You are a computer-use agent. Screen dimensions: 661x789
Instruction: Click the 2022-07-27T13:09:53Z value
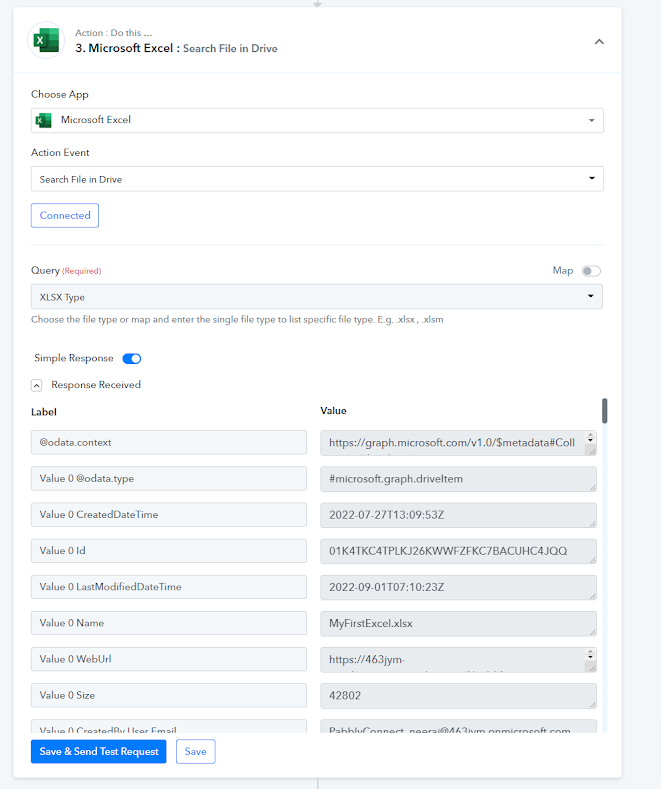click(x=458, y=515)
